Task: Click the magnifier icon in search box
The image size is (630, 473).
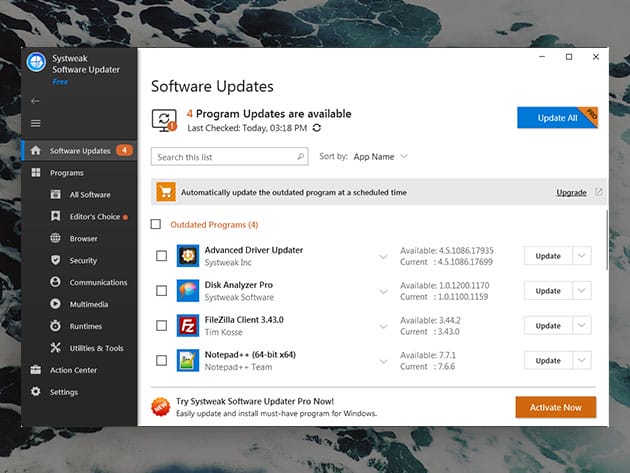Action: pos(301,156)
